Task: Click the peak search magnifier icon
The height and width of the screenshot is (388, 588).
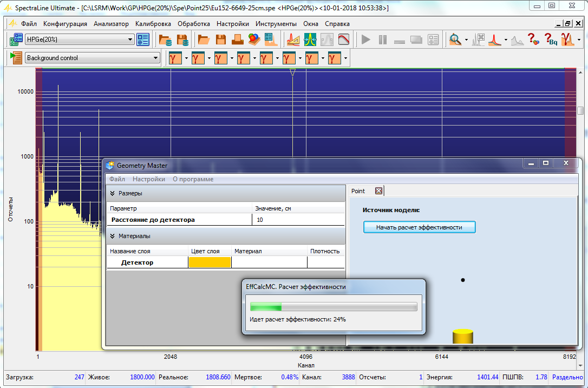Action: (455, 40)
